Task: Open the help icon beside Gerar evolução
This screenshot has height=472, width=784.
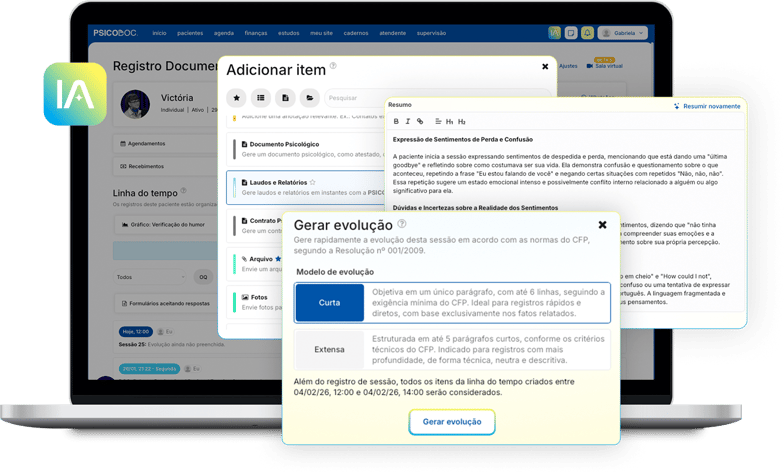Action: [x=402, y=224]
